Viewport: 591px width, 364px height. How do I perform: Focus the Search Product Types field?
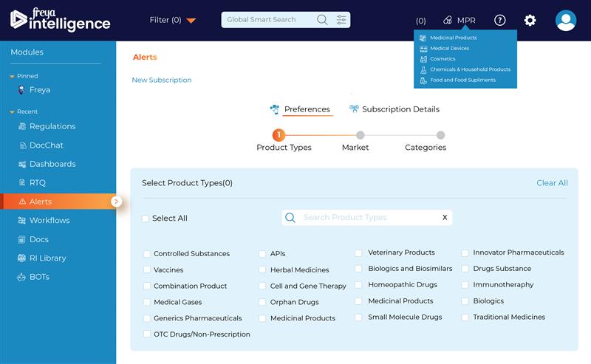pos(367,217)
